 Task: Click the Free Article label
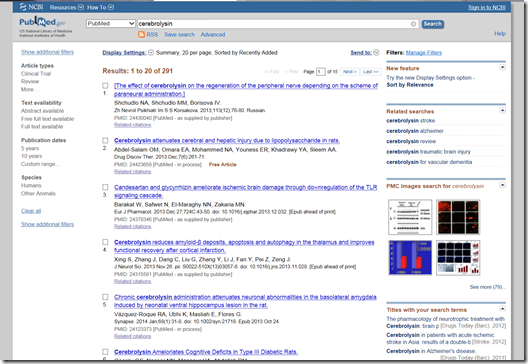click(x=223, y=165)
